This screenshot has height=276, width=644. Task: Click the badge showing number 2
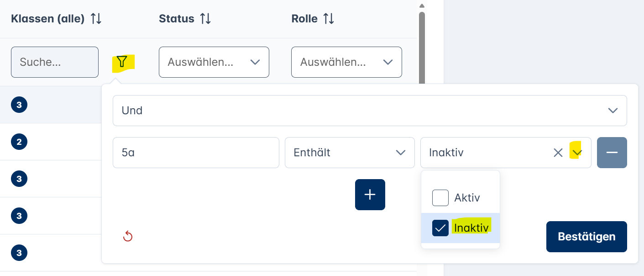(19, 142)
